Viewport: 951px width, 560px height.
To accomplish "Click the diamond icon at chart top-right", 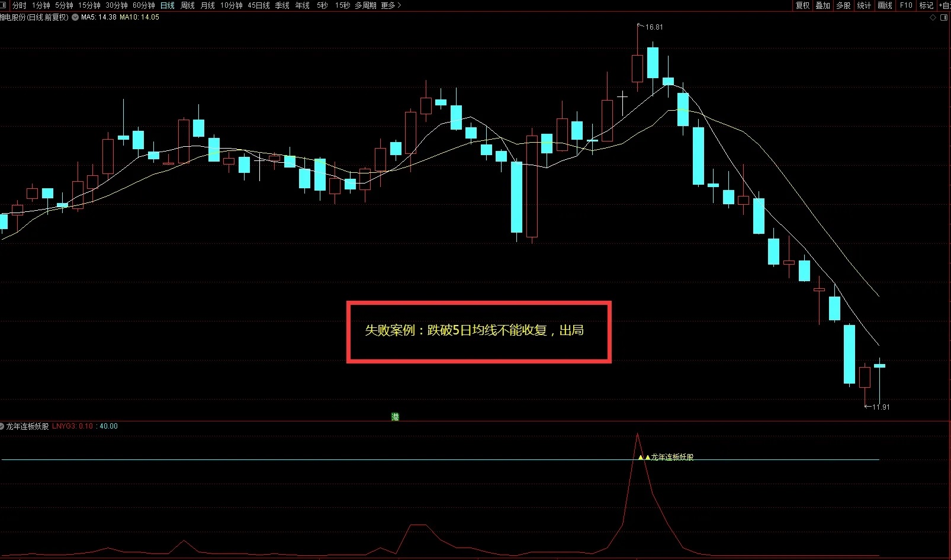I will (933, 18).
